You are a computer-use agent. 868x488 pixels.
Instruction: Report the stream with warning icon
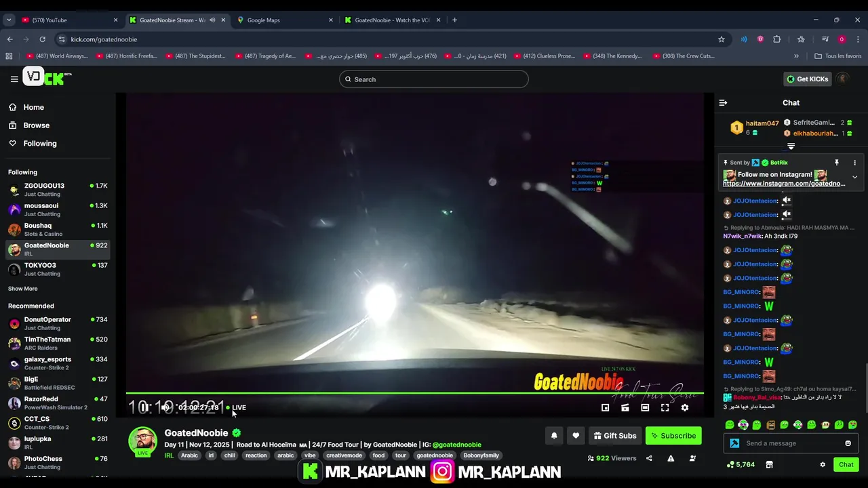click(671, 458)
